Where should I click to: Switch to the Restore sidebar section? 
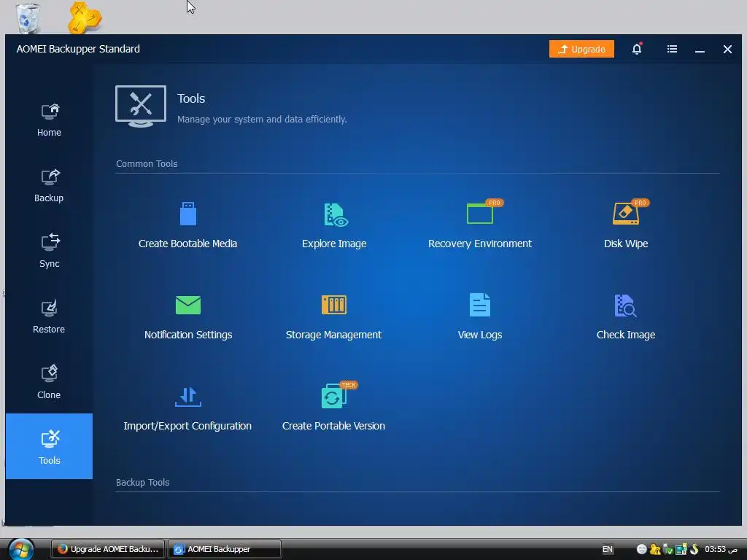point(49,317)
